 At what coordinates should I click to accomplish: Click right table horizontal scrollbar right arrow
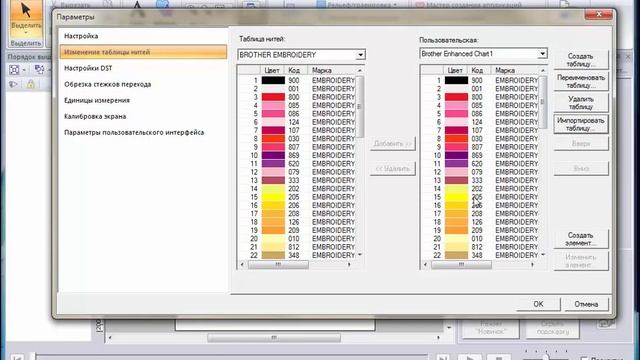[532, 264]
